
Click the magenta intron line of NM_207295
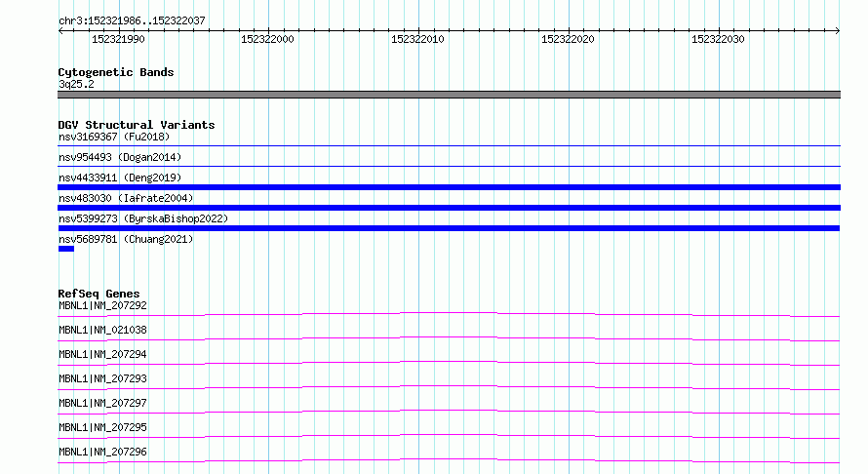[x=449, y=436]
